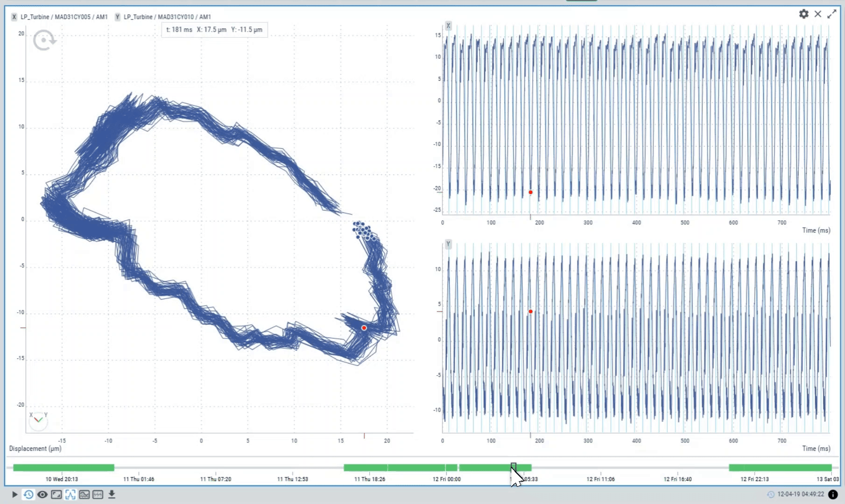Select the Y channel LP_Turbine MAD31CY010 label

click(167, 17)
